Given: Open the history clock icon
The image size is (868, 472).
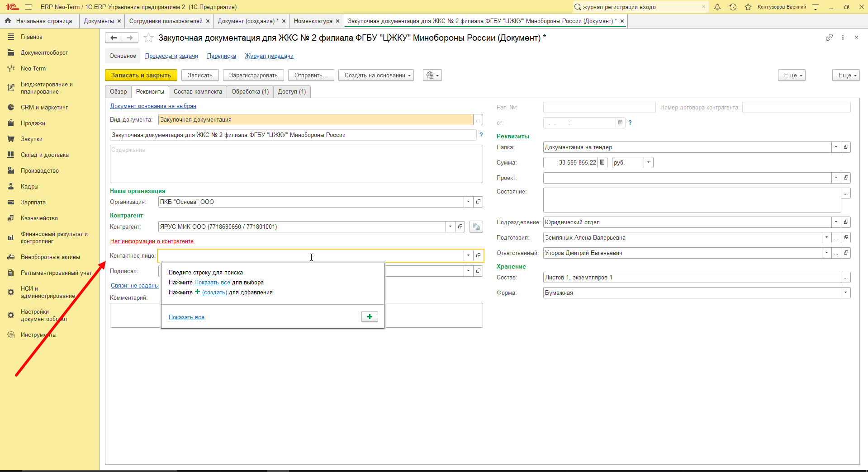Looking at the screenshot, I should (733, 7).
